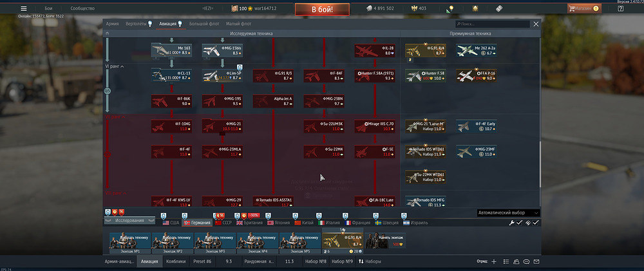Switch to the Малый флот tab
The width and height of the screenshot is (644, 271).
click(238, 24)
